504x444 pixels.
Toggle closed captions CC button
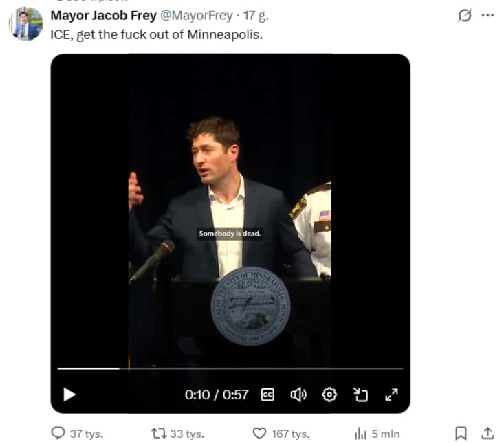267,395
